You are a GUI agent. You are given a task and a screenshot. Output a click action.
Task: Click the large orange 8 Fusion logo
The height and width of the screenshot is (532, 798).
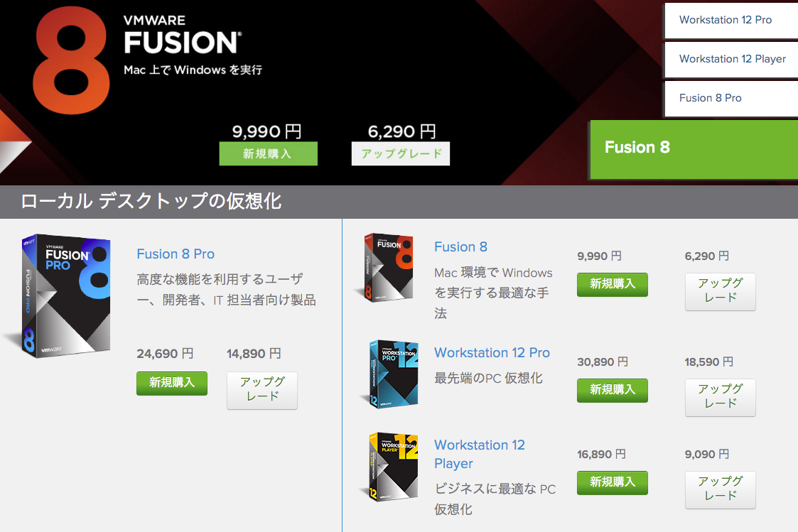71,60
